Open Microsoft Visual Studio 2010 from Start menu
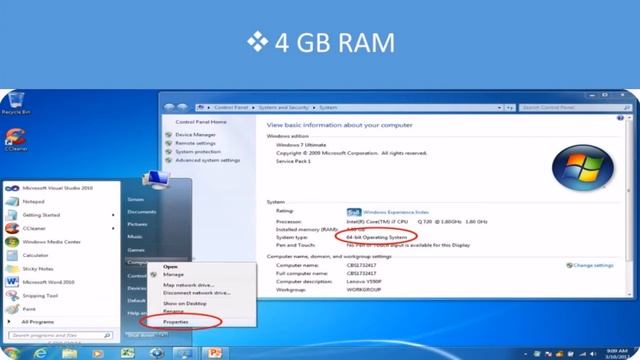The height and width of the screenshot is (360, 640). pos(57,188)
